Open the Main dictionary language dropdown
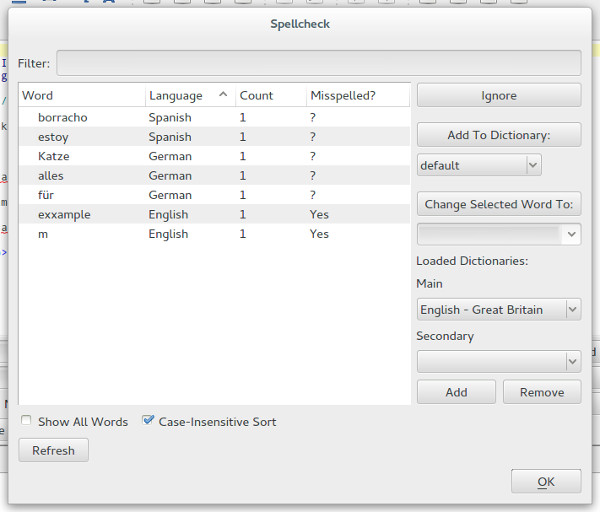Viewport: 600px width, 512px height. [498, 310]
